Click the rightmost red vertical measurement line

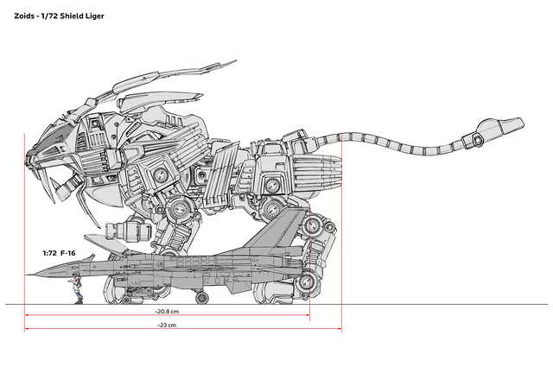click(343, 233)
